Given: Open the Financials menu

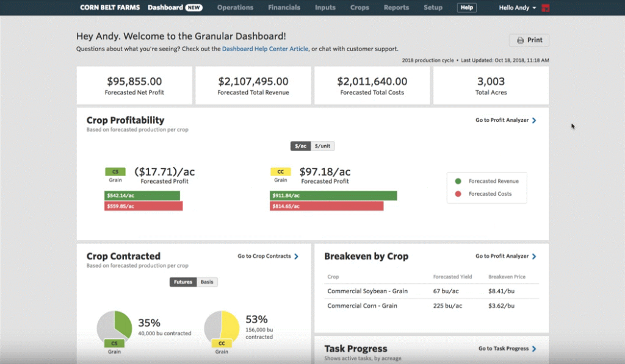Looking at the screenshot, I should [284, 8].
